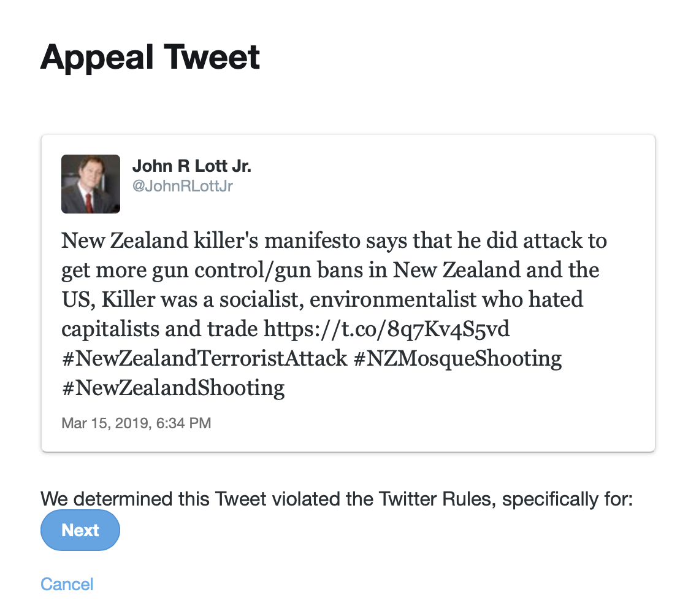This screenshot has width=688, height=616.
Task: Click John R Lott Jr.'s profile photo
Action: [91, 184]
